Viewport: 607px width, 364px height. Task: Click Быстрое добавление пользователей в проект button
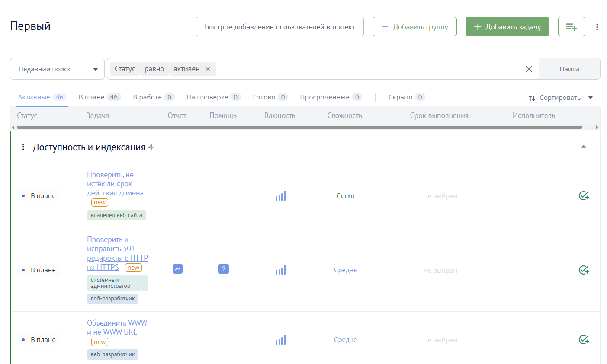click(x=279, y=27)
